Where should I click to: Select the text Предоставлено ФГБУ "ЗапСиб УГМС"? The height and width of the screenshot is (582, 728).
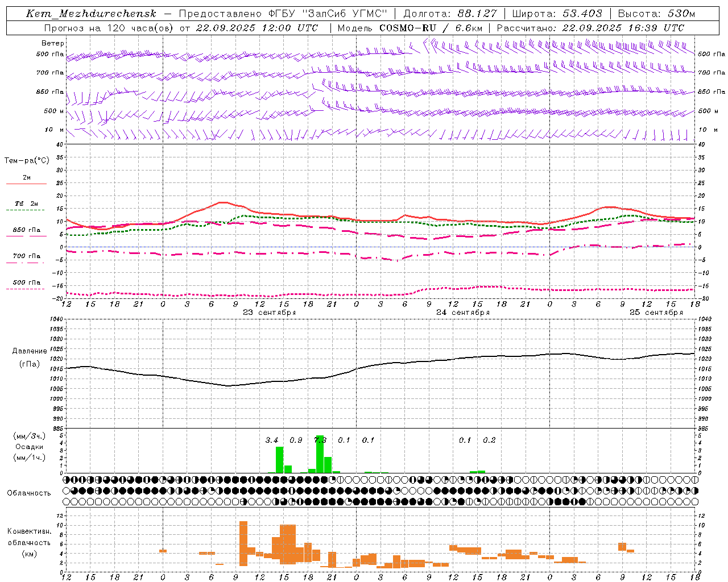[283, 14]
